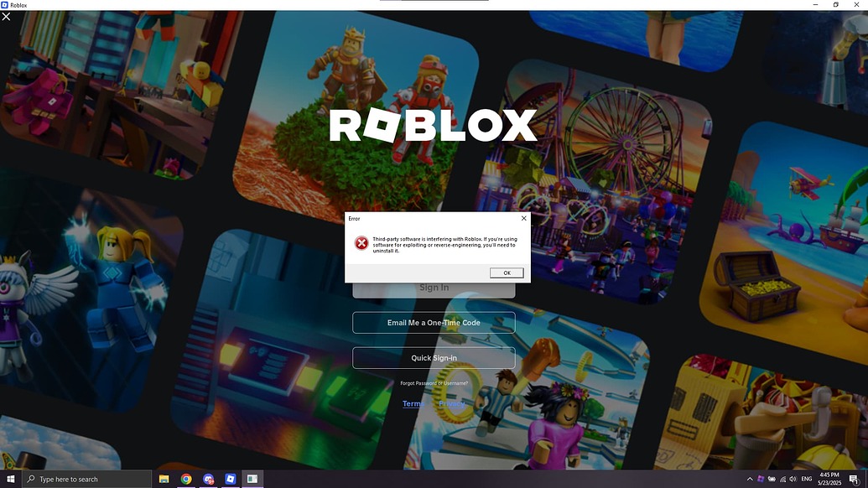Open the Windows Start menu

[10, 479]
